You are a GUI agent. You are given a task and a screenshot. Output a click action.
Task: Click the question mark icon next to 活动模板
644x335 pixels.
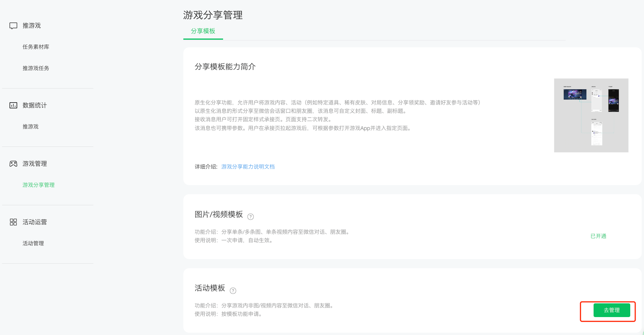(x=233, y=291)
